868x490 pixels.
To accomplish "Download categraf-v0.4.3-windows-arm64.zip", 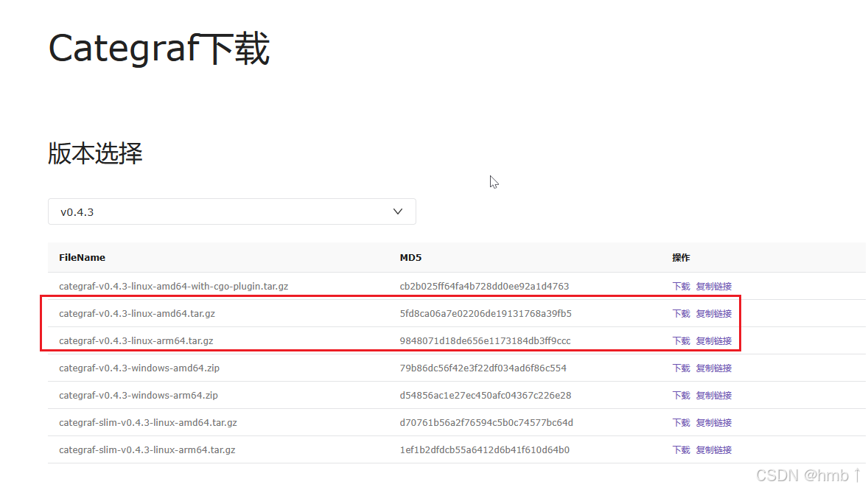I will pos(681,396).
